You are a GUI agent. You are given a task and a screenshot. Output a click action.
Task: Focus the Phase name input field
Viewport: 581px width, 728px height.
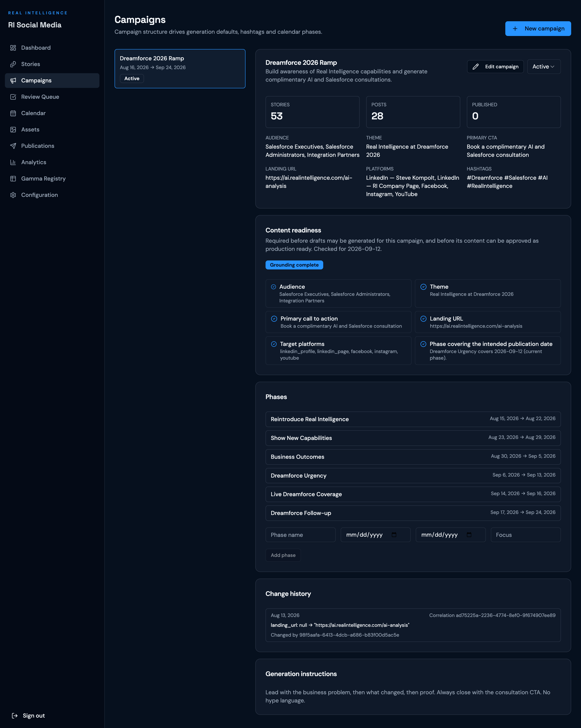tap(301, 535)
